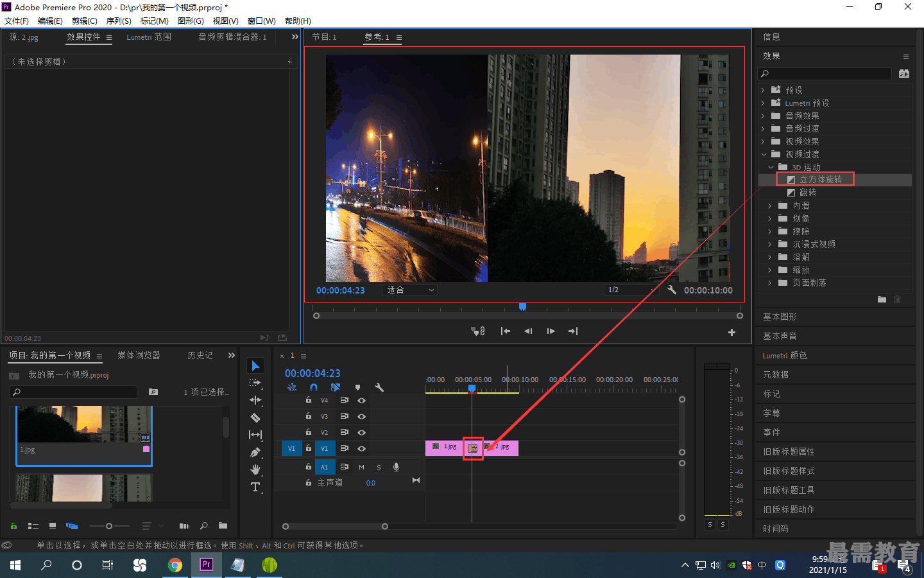
Task: Open the 序列(S) menu
Action: pyautogui.click(x=119, y=21)
